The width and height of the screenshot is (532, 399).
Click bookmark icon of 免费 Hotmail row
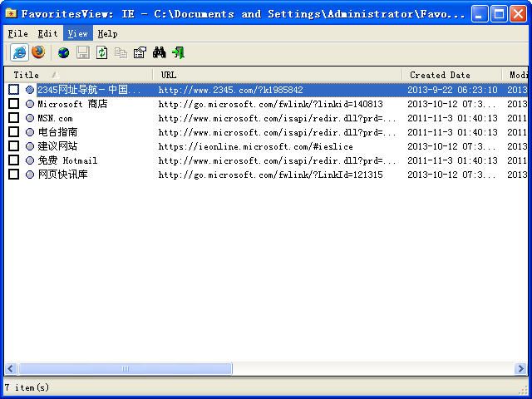(30, 160)
